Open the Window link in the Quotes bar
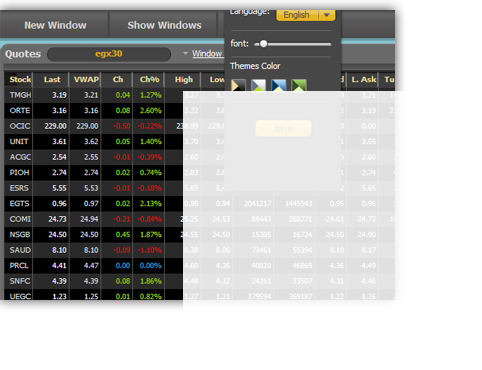 [207, 53]
